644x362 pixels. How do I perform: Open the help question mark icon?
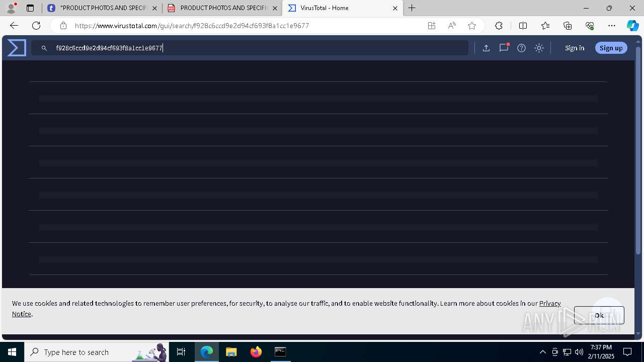click(x=521, y=48)
